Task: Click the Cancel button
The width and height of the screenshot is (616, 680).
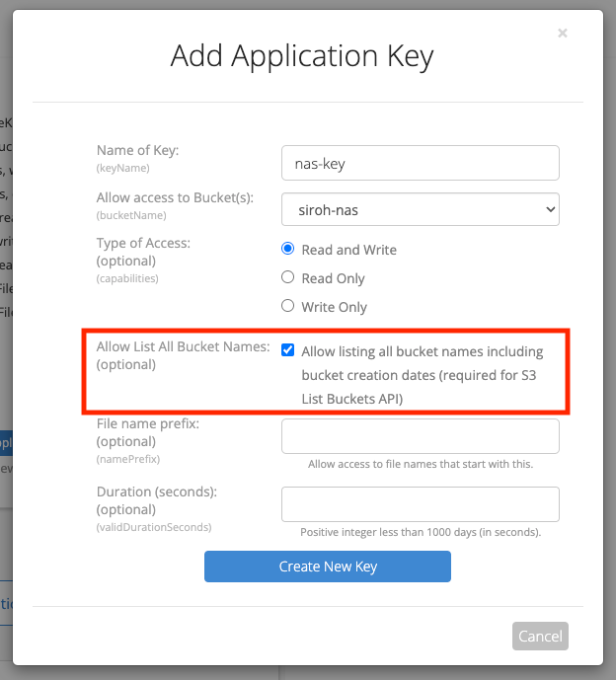Action: (x=540, y=636)
